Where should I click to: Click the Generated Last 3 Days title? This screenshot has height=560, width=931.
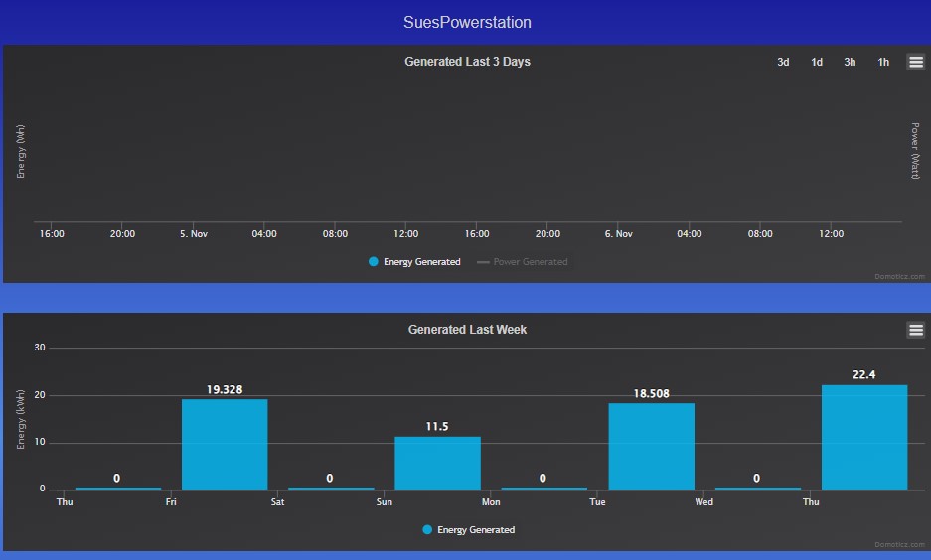tap(467, 62)
